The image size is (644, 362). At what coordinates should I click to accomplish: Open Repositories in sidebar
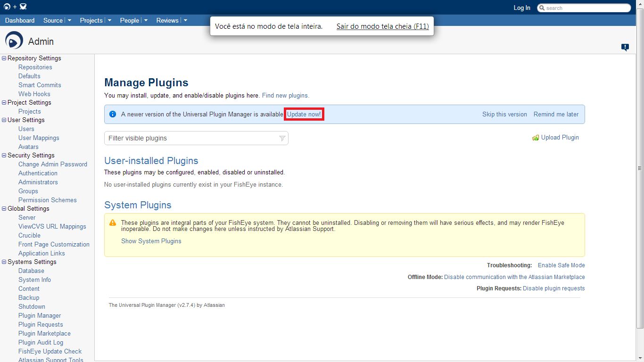point(35,67)
